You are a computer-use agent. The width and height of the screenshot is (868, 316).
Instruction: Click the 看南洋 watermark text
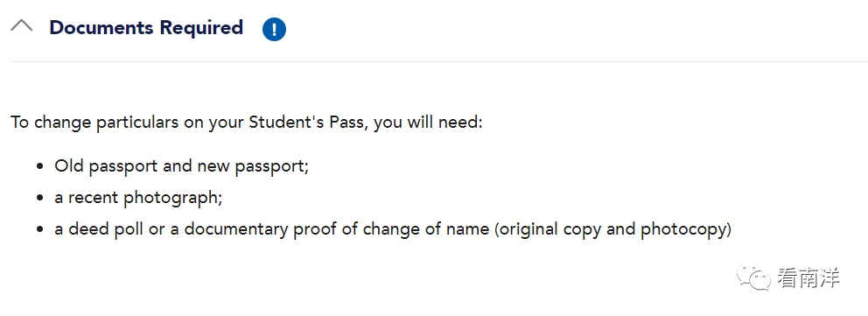808,277
